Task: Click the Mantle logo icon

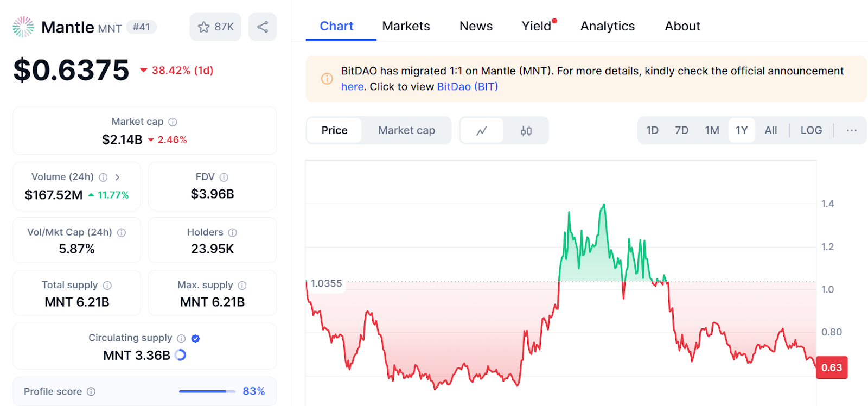Action: coord(23,27)
